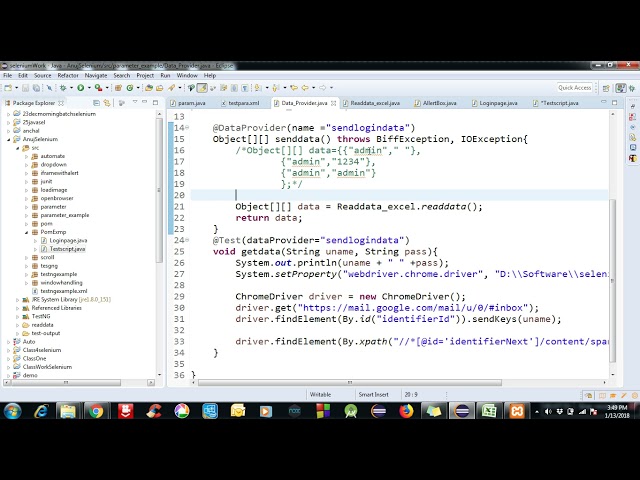The width and height of the screenshot is (640, 480).
Task: Toggle code folding at line 24
Action: [x=187, y=240]
